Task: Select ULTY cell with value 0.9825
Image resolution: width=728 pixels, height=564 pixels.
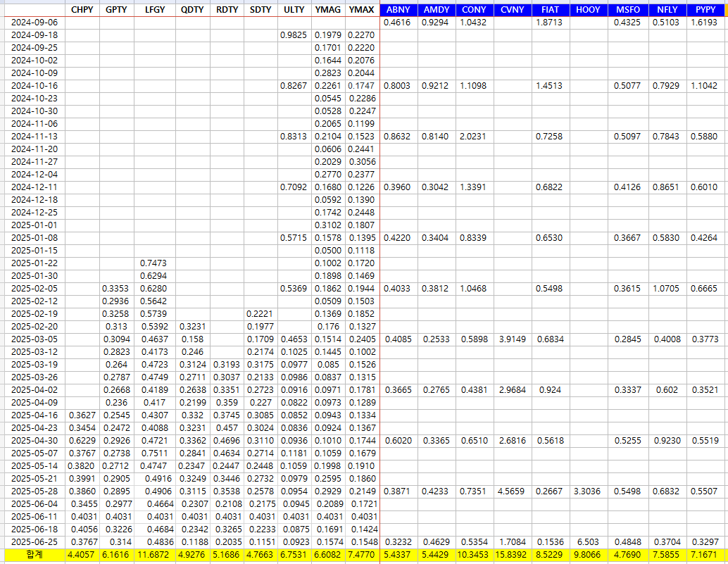Action: (294, 35)
